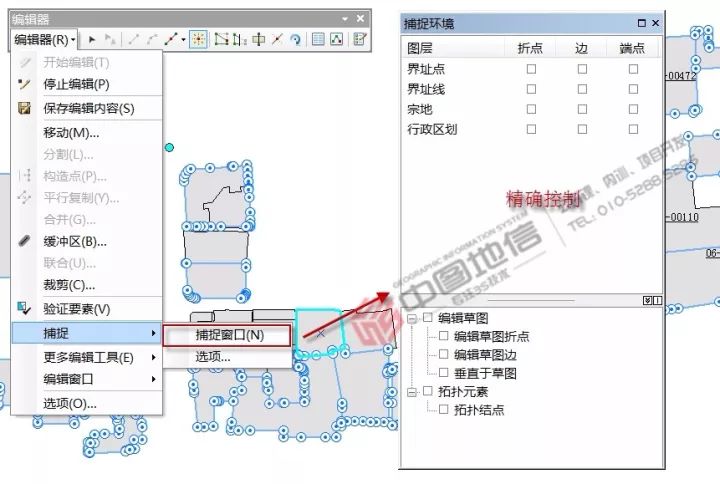Open the Create Features window
The width and height of the screenshot is (720, 484).
click(x=360, y=39)
